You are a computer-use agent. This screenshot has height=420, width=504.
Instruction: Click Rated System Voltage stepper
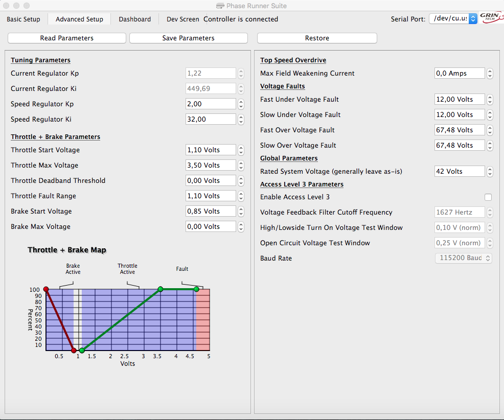490,172
